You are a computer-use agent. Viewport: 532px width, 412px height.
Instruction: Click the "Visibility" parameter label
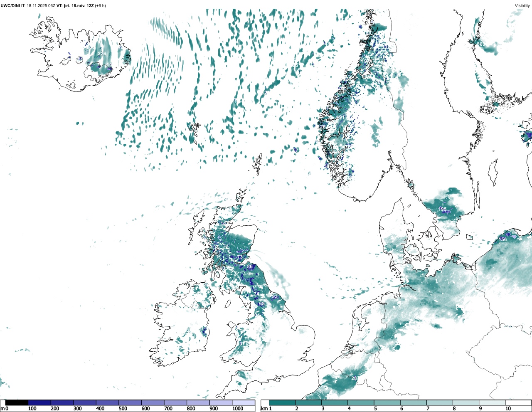(x=522, y=5)
